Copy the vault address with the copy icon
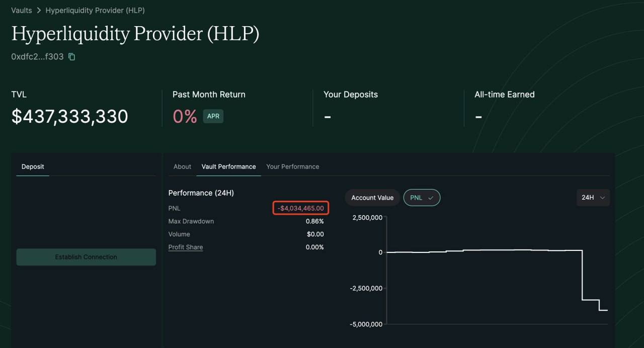The image size is (644, 348). coord(72,57)
